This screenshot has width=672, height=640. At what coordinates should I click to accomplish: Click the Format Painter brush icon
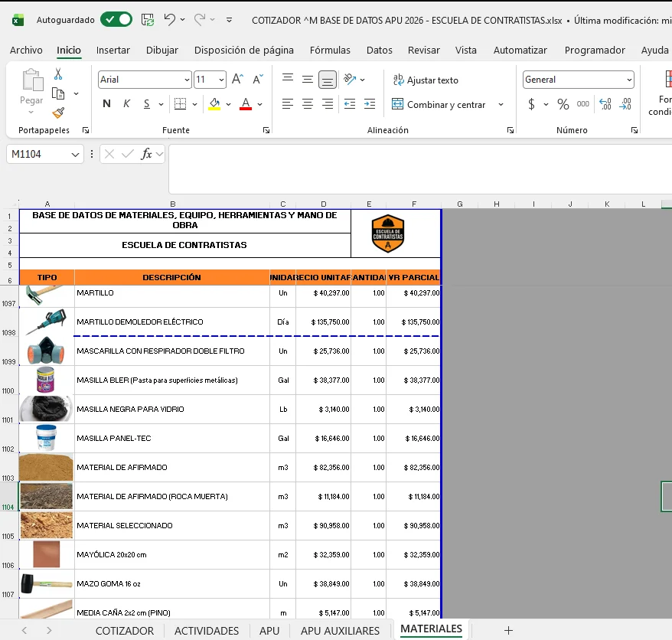click(58, 113)
